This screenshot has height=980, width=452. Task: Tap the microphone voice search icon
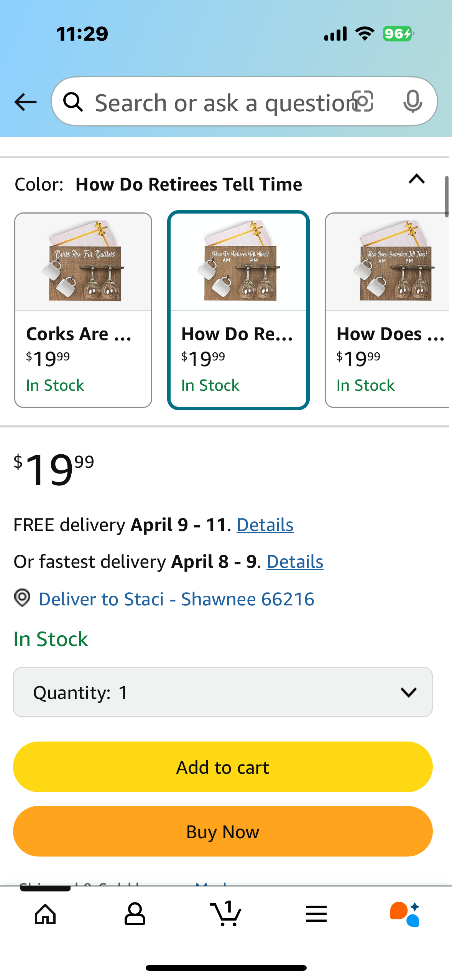[413, 101]
